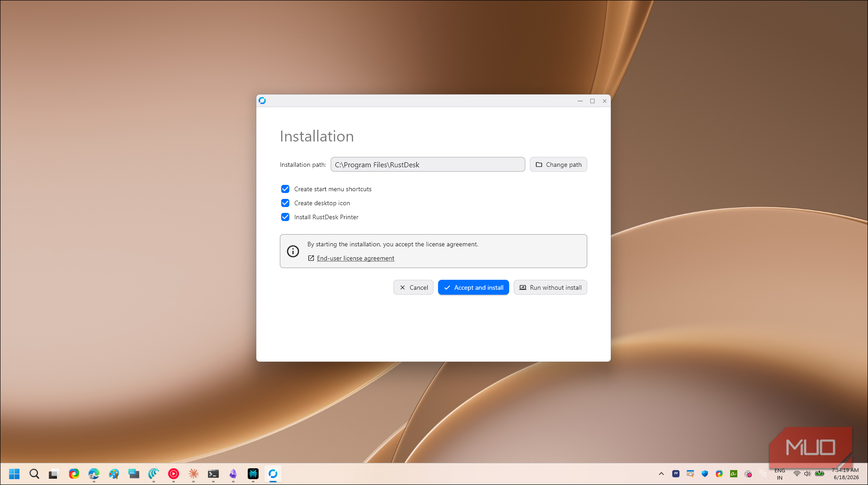Image resolution: width=868 pixels, height=485 pixels.
Task: Click the volume speaker tray icon
Action: tap(807, 474)
